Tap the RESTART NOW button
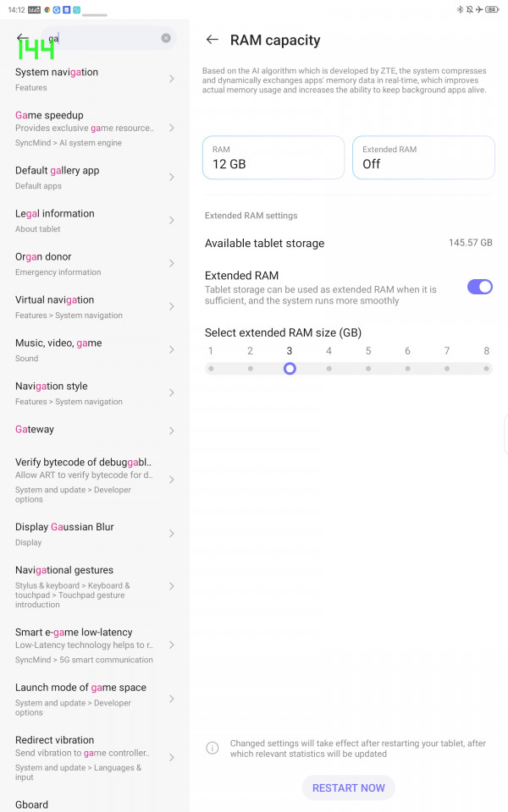 [348, 787]
